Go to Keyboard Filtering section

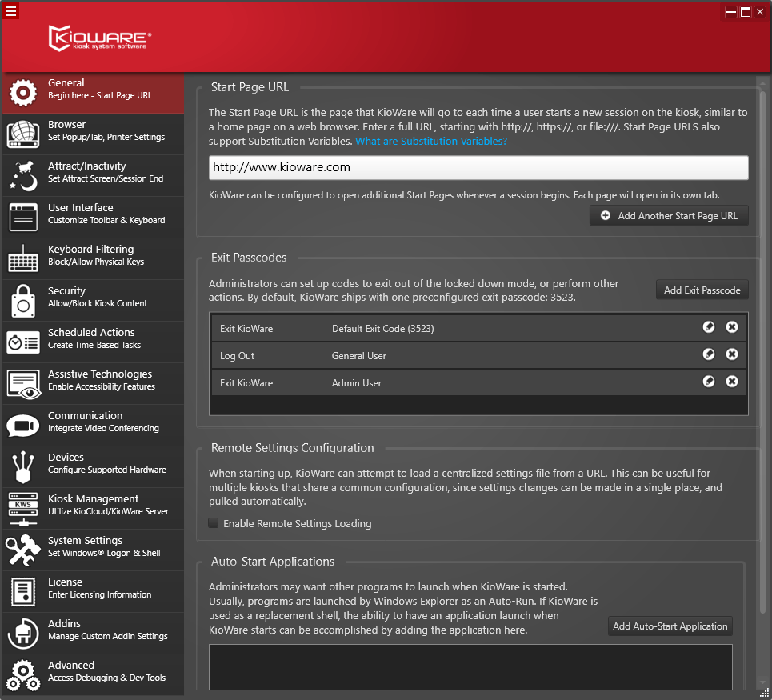coord(94,259)
